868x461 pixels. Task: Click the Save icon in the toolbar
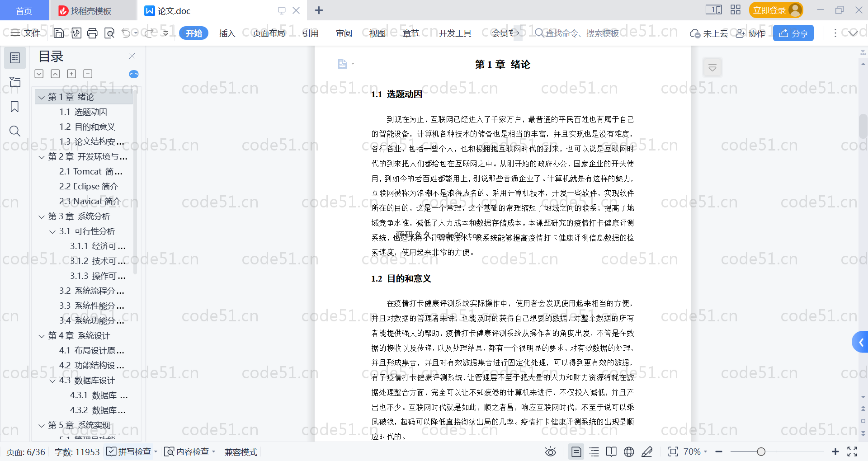click(59, 33)
